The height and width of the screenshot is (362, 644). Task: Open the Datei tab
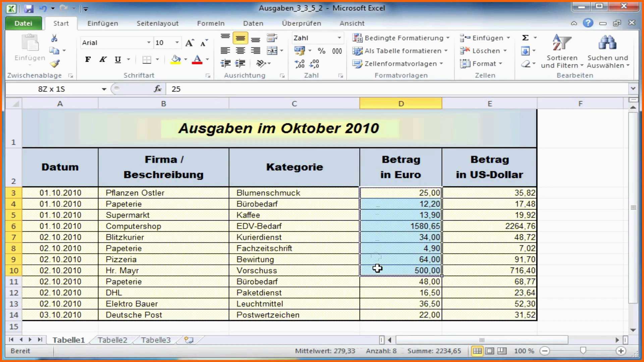pyautogui.click(x=23, y=23)
